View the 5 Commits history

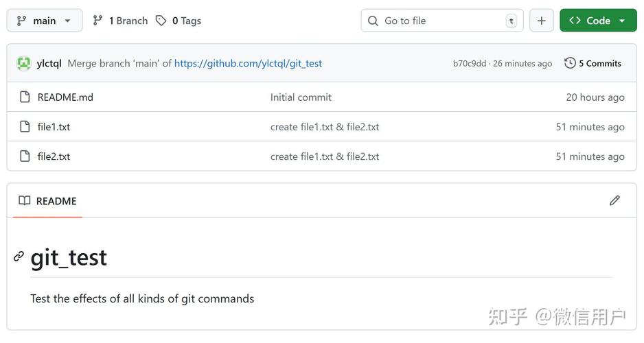tap(593, 63)
